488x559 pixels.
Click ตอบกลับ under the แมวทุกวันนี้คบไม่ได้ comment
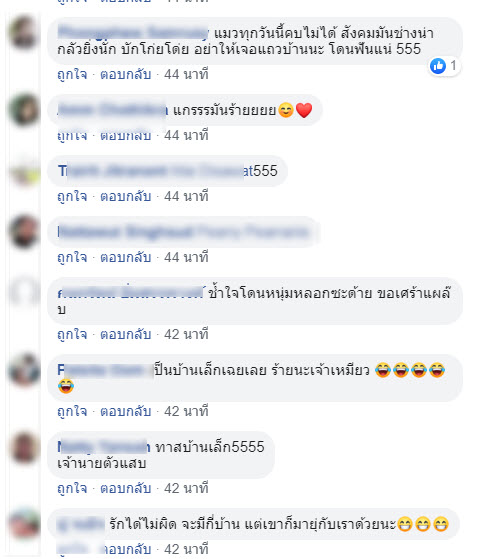pyautogui.click(x=125, y=75)
